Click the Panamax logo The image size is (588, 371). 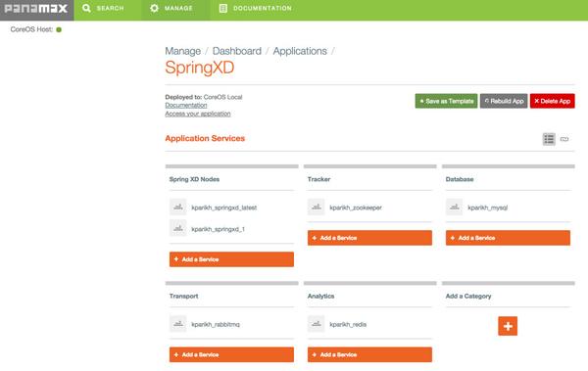pos(36,9)
